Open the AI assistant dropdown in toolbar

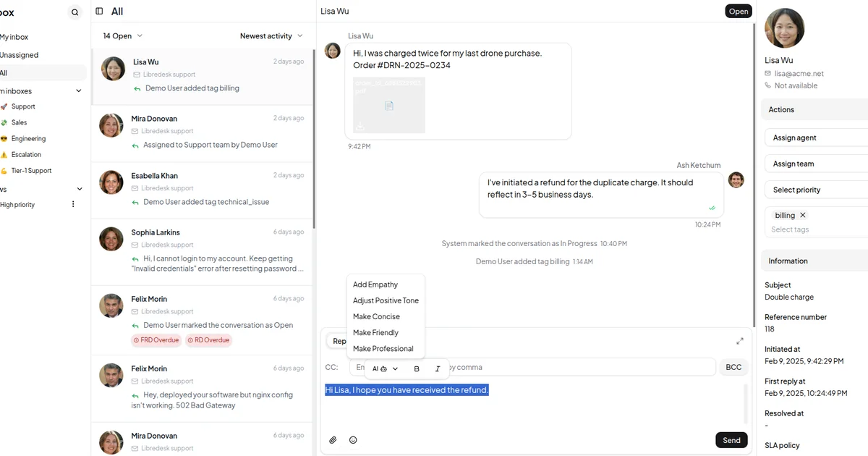click(x=385, y=368)
